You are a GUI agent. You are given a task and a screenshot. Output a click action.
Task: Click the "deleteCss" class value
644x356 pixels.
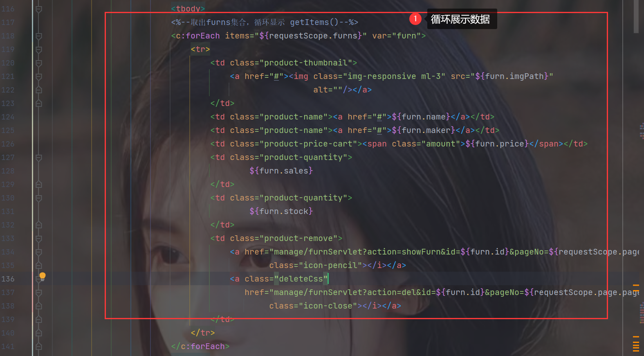tap(301, 279)
